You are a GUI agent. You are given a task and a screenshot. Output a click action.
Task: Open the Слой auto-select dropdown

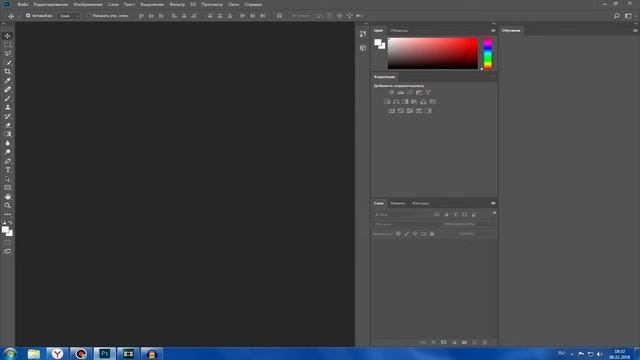[69, 16]
